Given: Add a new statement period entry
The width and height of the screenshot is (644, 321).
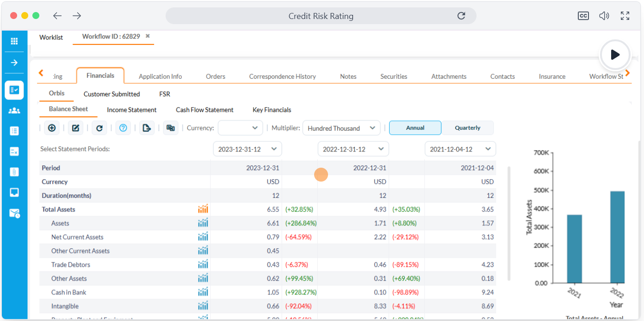Looking at the screenshot, I should click(x=52, y=128).
